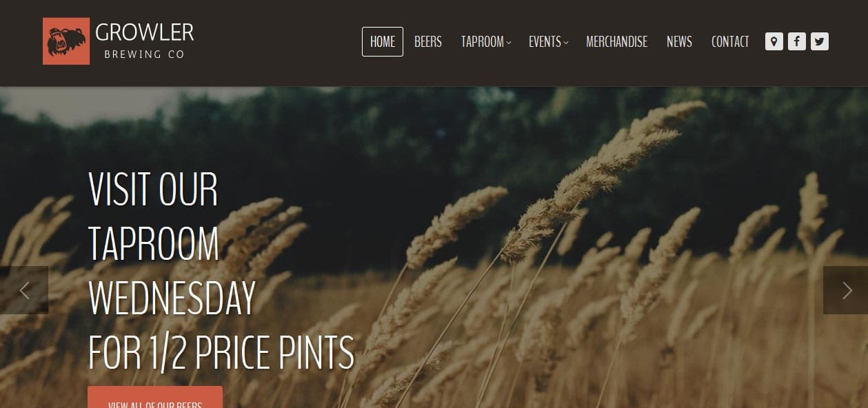Click the bear logo icon
Screen dimensions: 868x408
66,41
